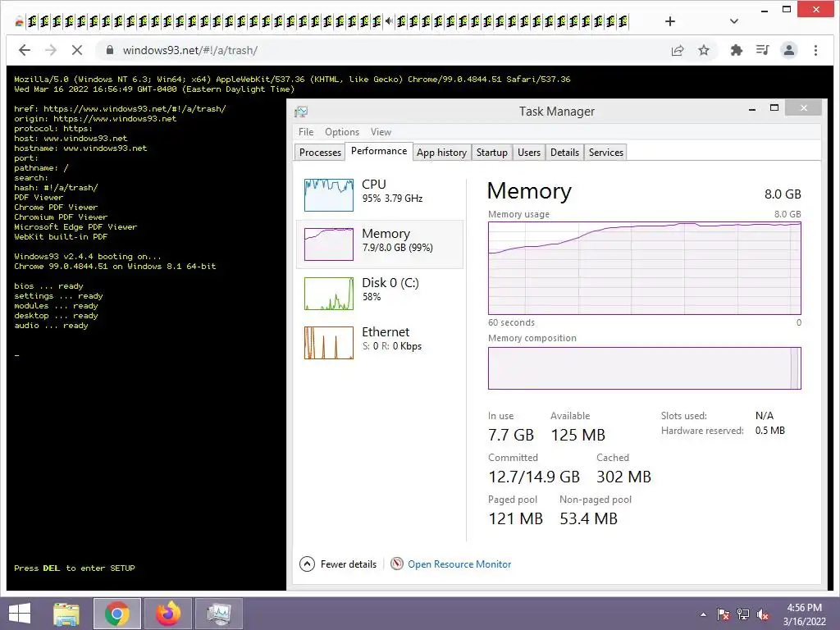
Task: Click the Paged pool value 121 MB
Action: pyautogui.click(x=515, y=518)
